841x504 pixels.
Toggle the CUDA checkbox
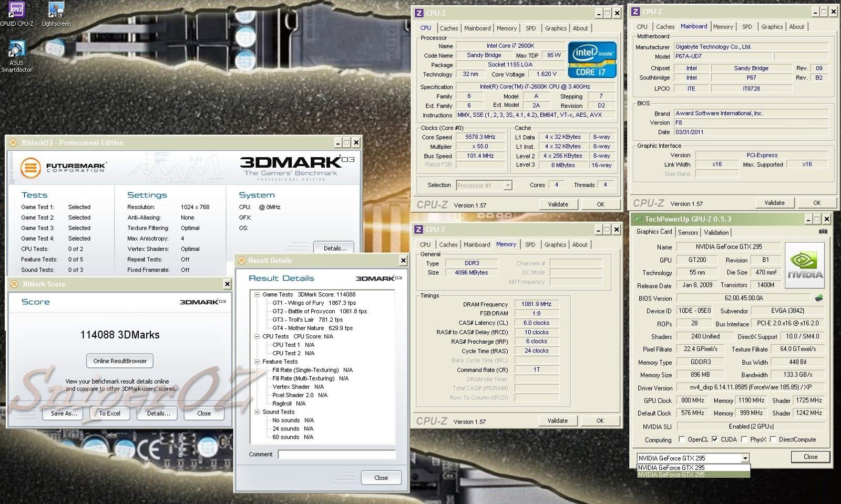pos(715,439)
